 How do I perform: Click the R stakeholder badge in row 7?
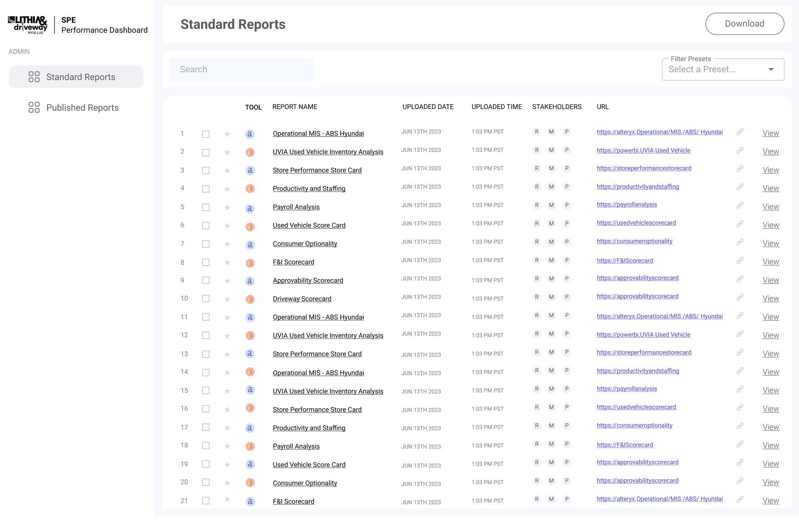point(537,242)
